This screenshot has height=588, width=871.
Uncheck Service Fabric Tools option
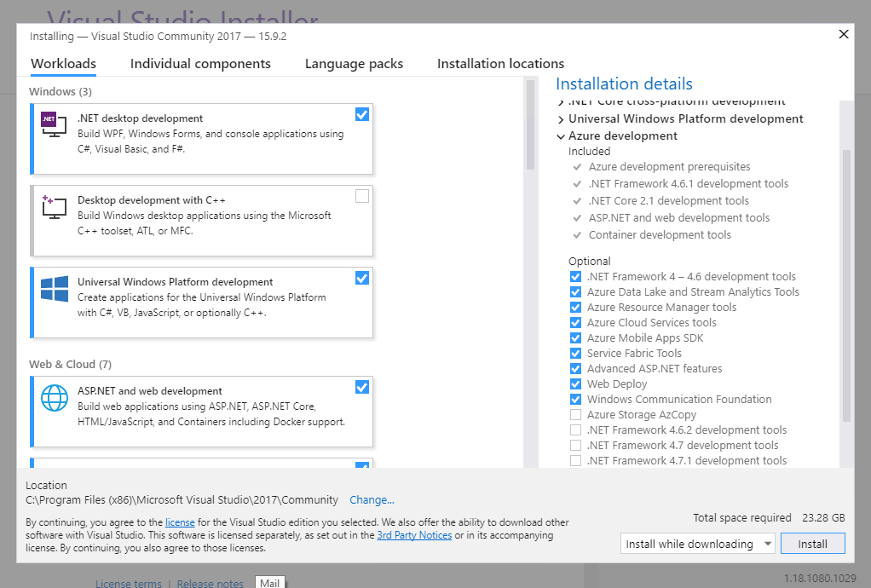(x=576, y=354)
